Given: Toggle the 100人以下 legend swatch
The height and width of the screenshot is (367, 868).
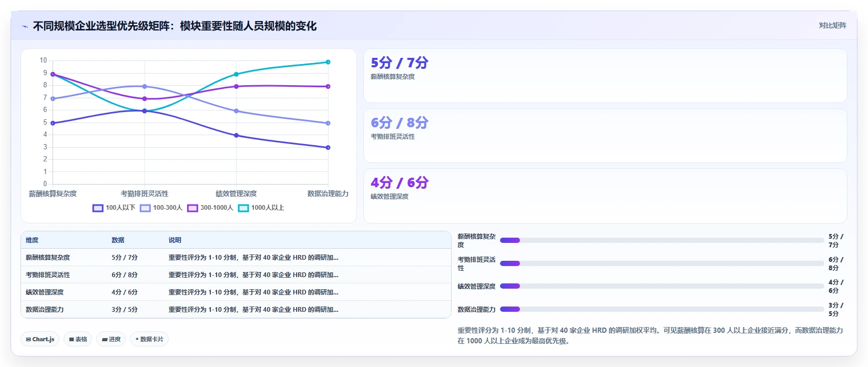Looking at the screenshot, I should point(98,208).
